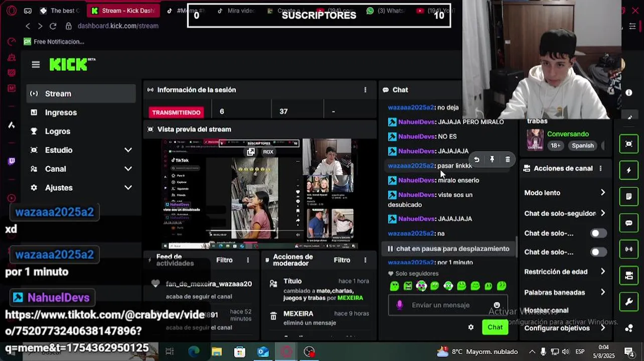Open Task View from taskbar
This screenshot has width=644, height=361.
coord(170,352)
